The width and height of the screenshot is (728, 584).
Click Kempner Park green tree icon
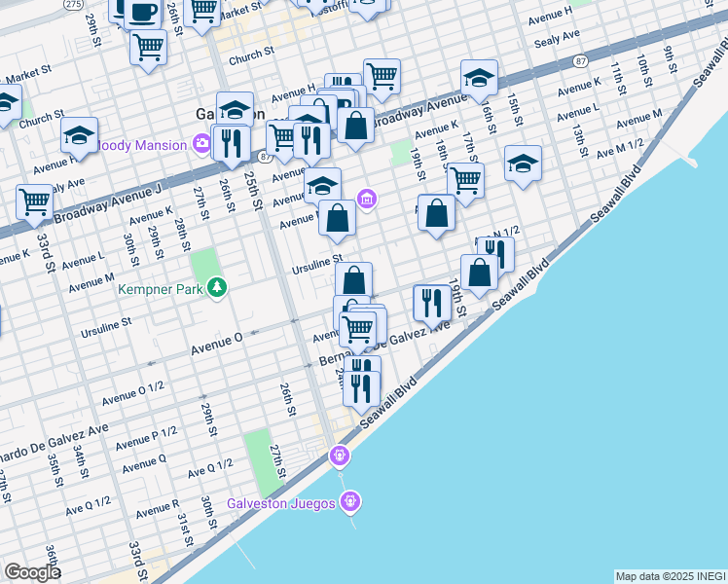217,287
